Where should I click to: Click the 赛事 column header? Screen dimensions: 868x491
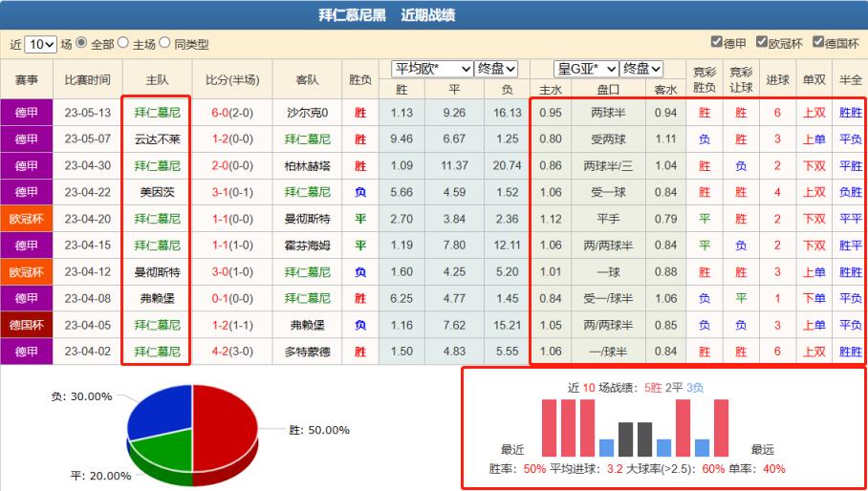coord(27,79)
